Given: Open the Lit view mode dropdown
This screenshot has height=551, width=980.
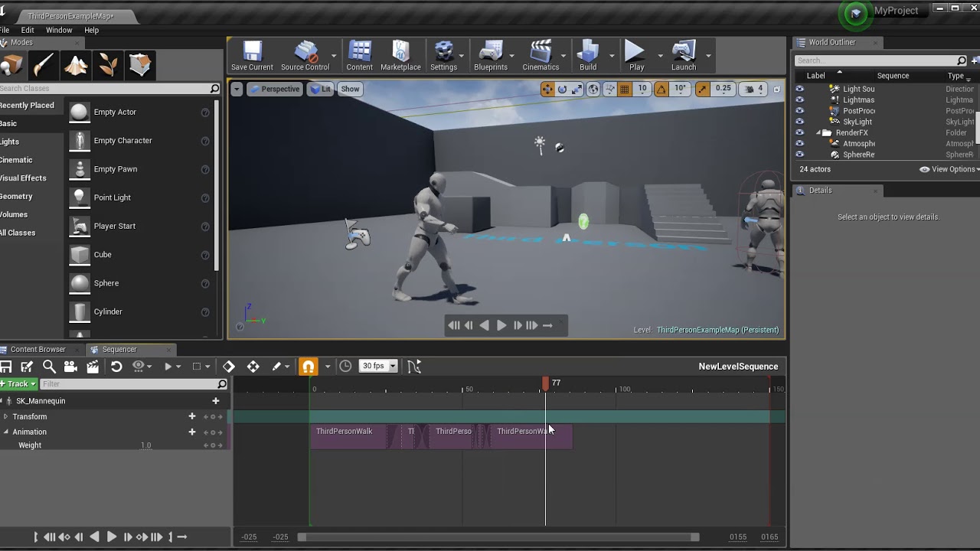Looking at the screenshot, I should point(320,90).
